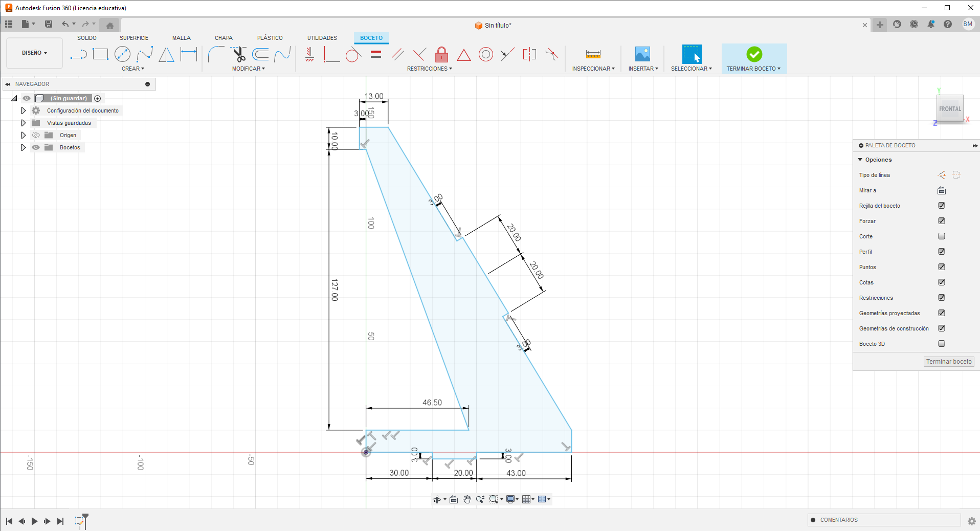Switch to the Chapa ribbon tab
The image size is (980, 531).
pos(224,37)
